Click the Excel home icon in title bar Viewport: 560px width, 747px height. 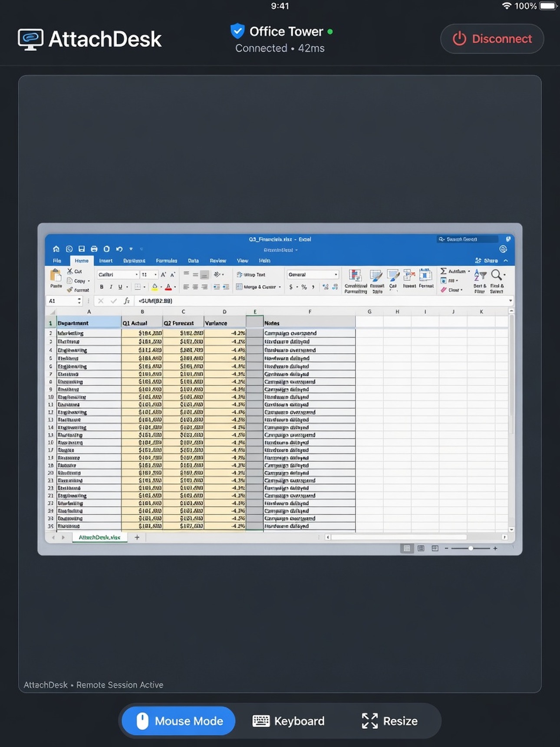tap(56, 249)
